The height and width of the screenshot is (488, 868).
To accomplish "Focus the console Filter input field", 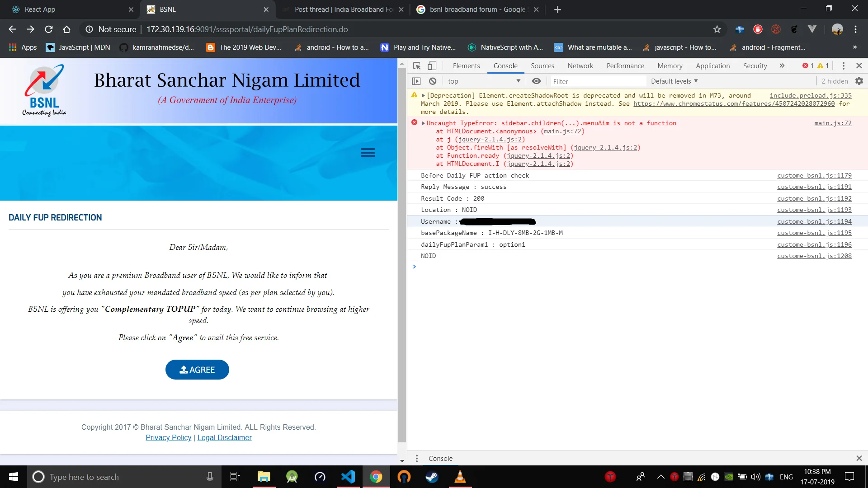I will (x=597, y=81).
